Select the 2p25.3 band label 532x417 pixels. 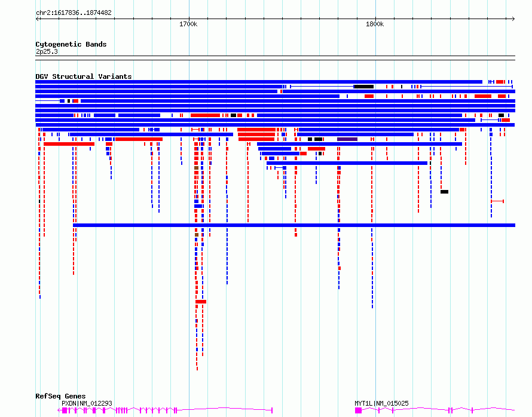(47, 51)
